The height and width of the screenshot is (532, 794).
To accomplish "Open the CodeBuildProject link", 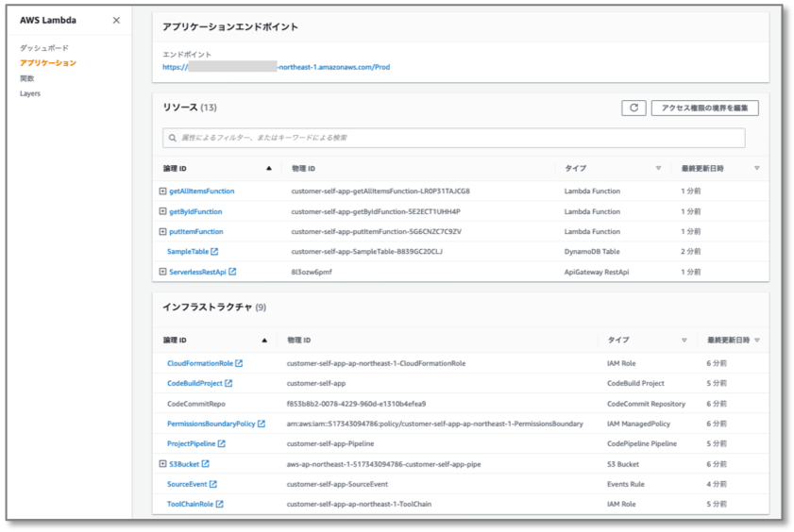I will pos(194,383).
